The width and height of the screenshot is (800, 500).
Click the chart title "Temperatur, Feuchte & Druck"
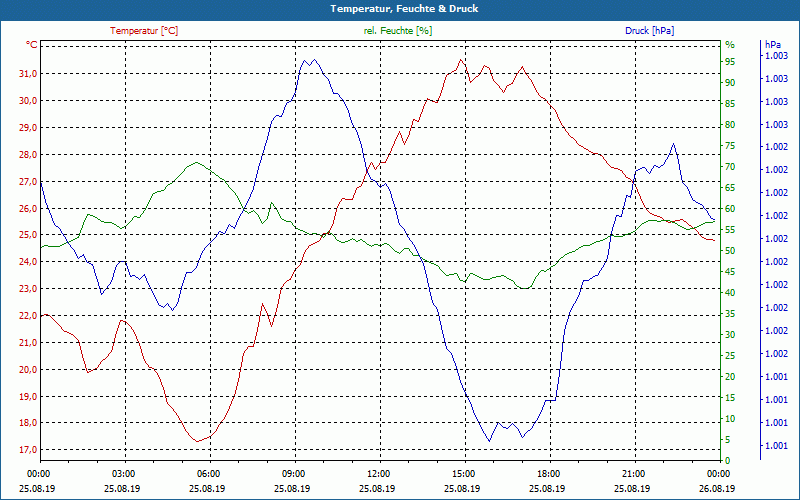coord(404,9)
